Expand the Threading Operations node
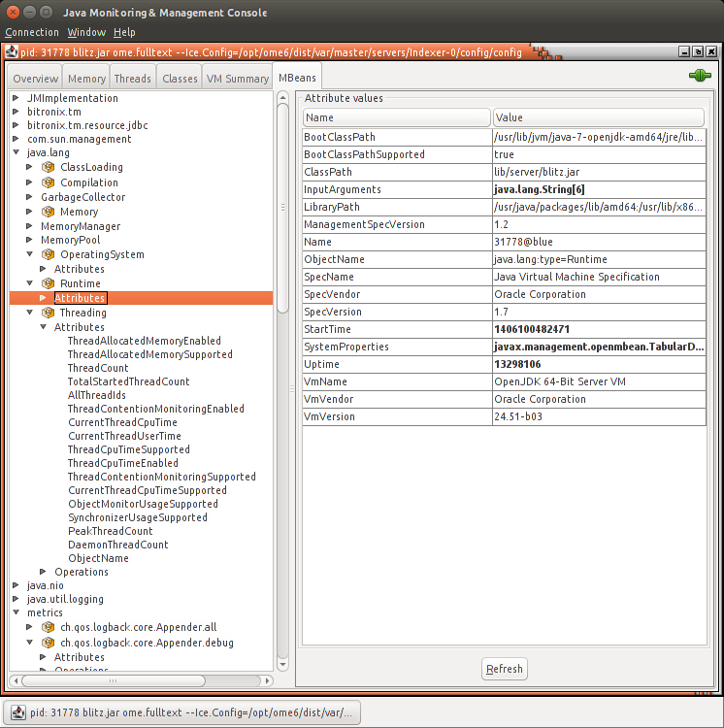This screenshot has height=728, width=724. coord(44,573)
